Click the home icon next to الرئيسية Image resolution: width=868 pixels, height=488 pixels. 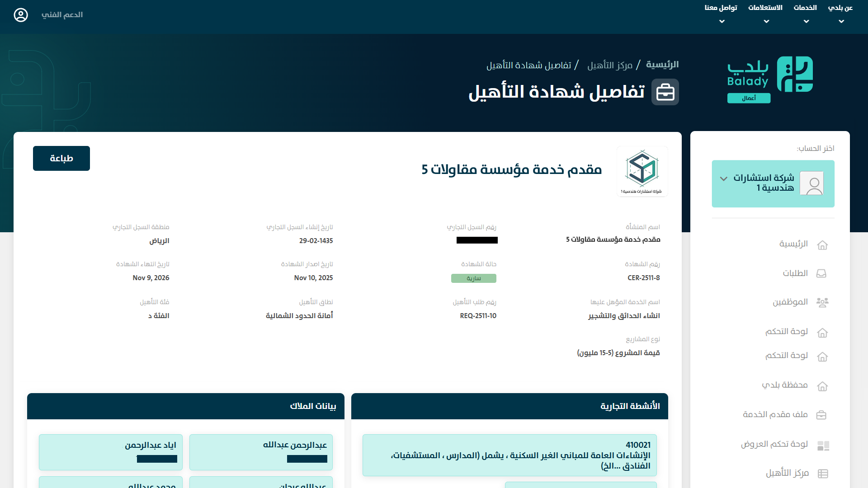(x=822, y=245)
